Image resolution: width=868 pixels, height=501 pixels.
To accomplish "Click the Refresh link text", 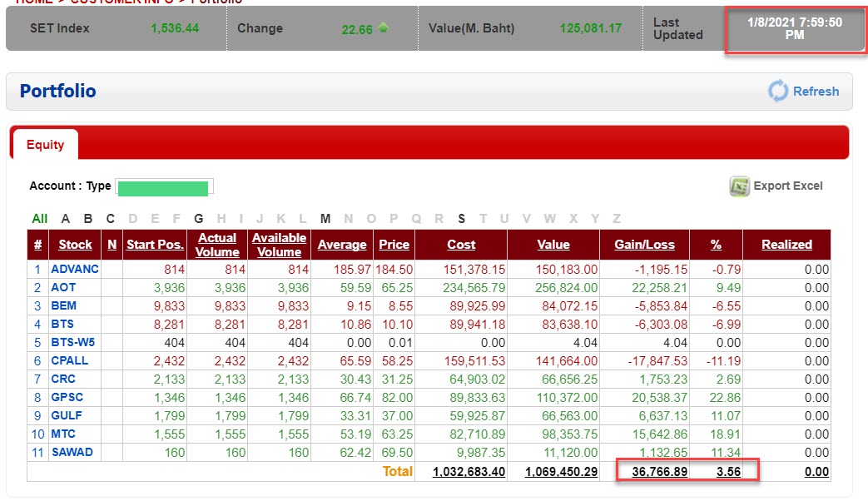I will point(816,92).
